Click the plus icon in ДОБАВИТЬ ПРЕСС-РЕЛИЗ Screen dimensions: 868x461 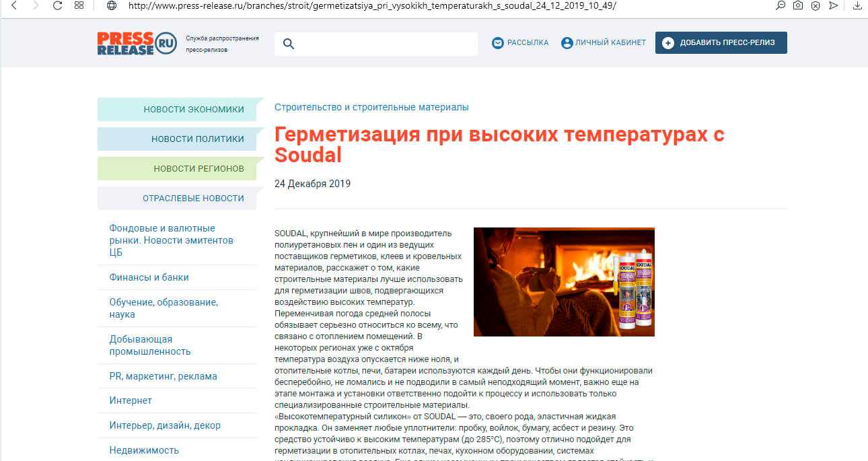[668, 43]
